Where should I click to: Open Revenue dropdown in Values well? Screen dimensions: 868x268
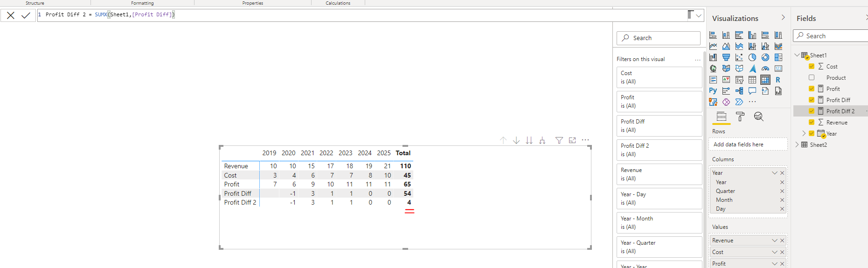[x=775, y=241]
